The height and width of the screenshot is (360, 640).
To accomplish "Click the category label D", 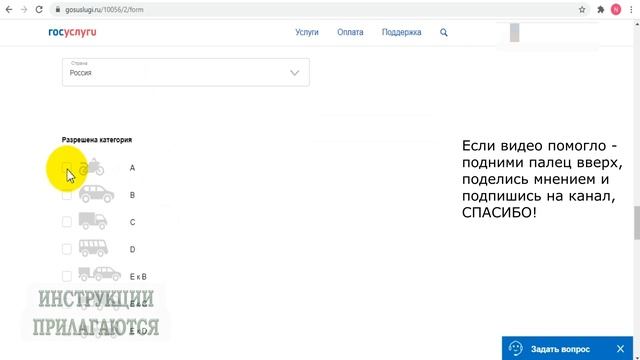I will [132, 249].
